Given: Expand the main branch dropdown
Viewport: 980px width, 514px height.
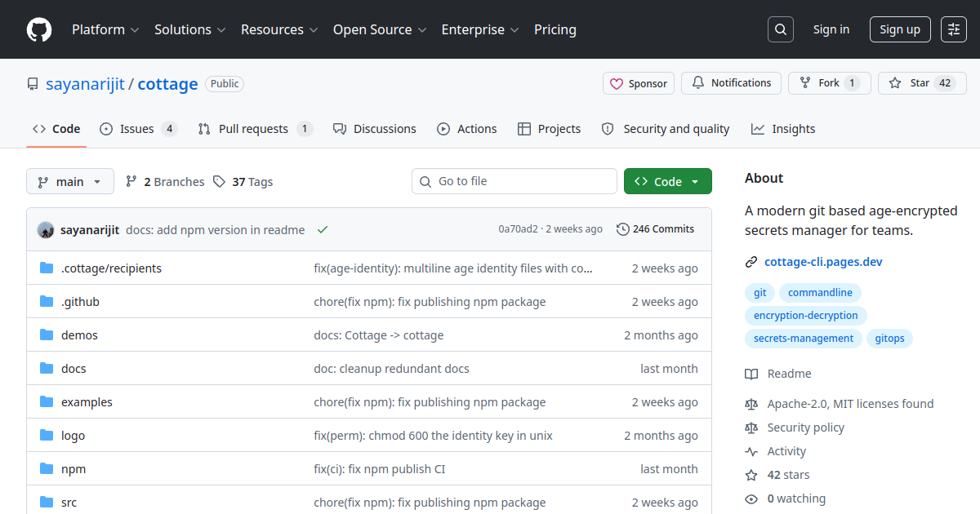Looking at the screenshot, I should tap(70, 181).
